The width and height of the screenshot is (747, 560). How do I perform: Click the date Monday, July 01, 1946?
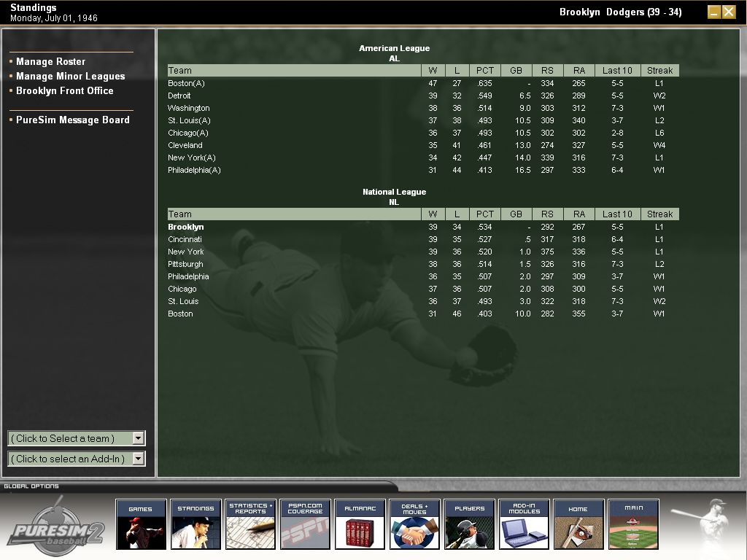point(54,18)
